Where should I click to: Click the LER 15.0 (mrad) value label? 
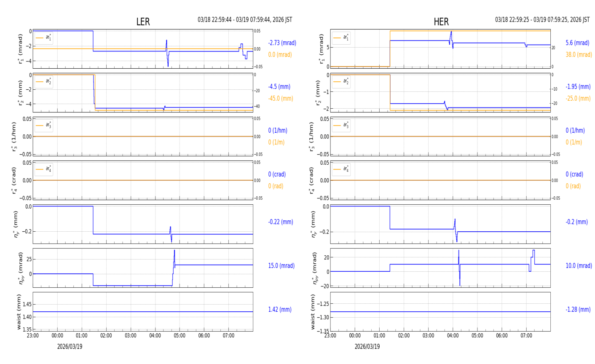pos(281,266)
